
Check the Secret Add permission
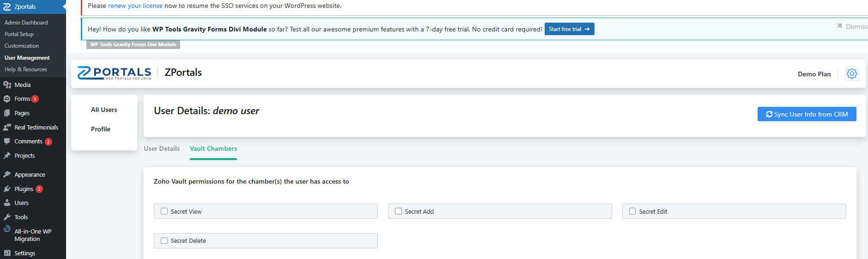pos(398,211)
